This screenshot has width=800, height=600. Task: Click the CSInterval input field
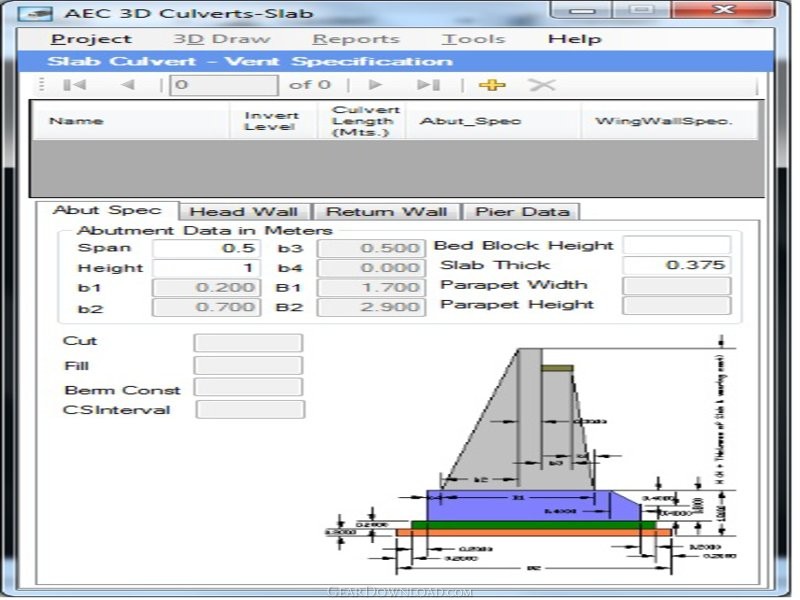click(250, 409)
